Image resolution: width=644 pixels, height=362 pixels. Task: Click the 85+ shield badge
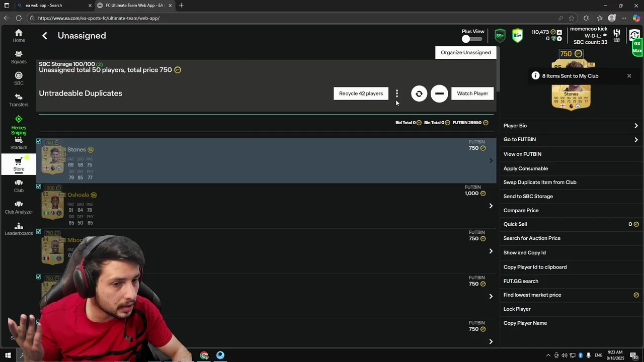pos(517,35)
